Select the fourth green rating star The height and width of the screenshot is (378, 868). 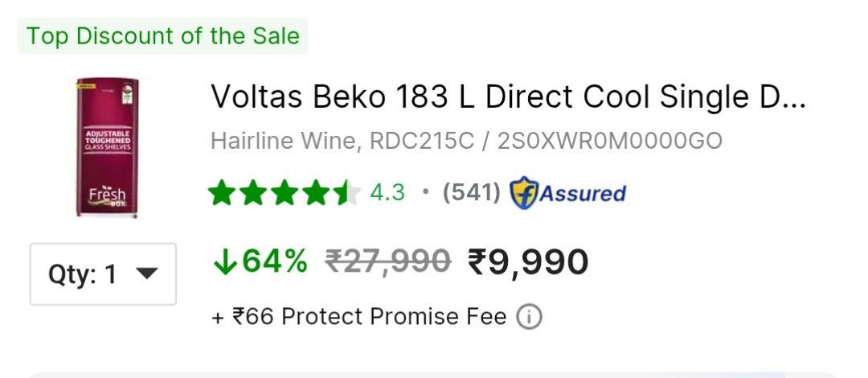[x=316, y=193]
